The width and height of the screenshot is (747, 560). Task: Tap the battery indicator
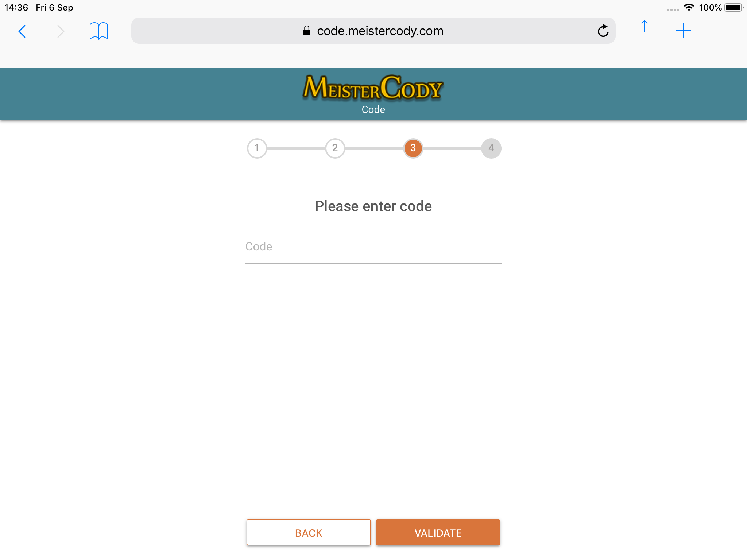click(734, 7)
